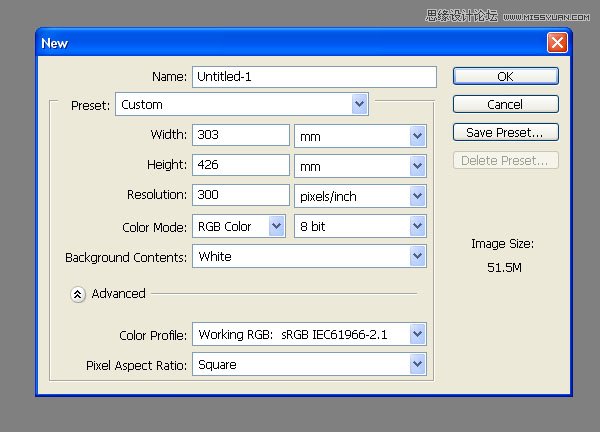The image size is (600, 432).
Task: Open the 8 bit depth dropdown
Action: [x=360, y=226]
